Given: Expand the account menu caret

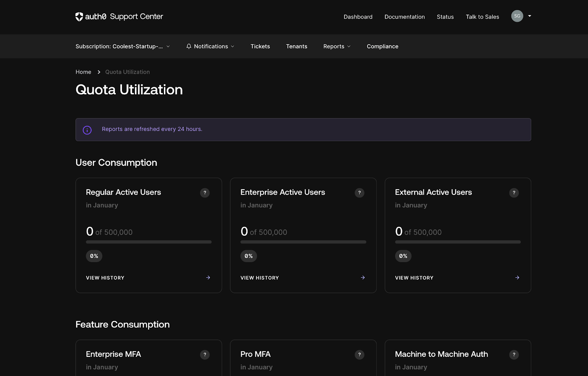Looking at the screenshot, I should click(530, 16).
